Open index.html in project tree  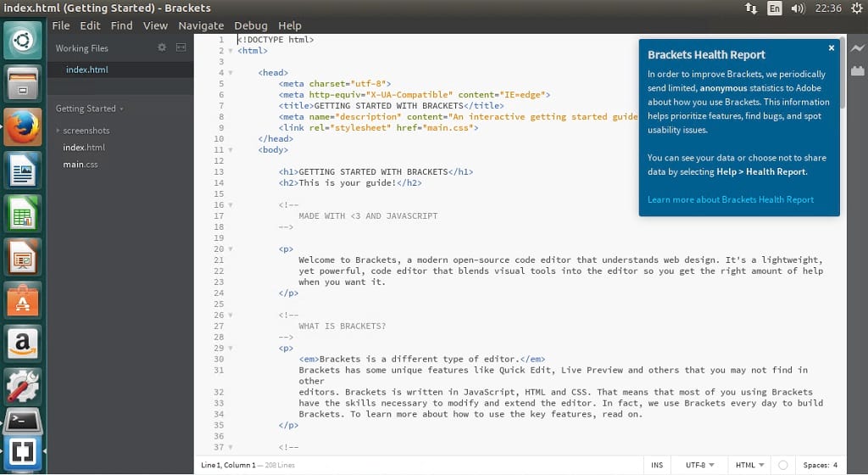(x=84, y=148)
